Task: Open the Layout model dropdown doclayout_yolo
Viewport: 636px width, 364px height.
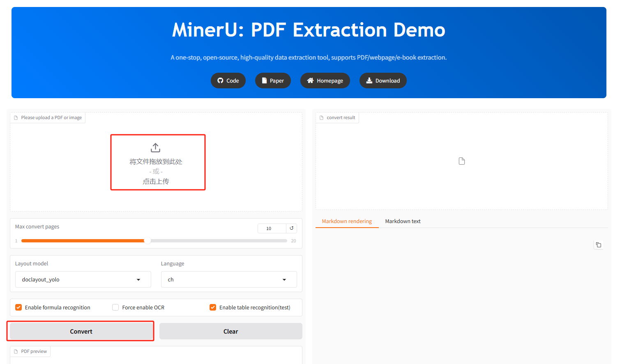Action: pos(83,279)
